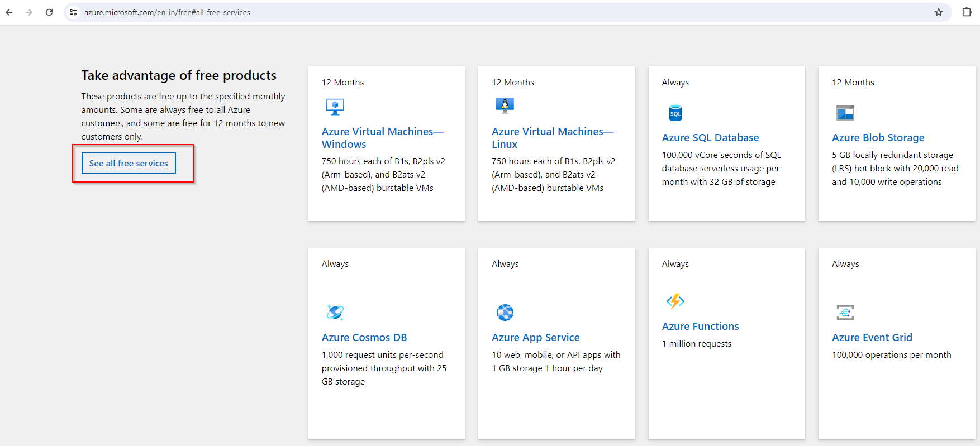Open site information icon in address bar
The height and width of the screenshot is (446, 980).
tap(73, 12)
